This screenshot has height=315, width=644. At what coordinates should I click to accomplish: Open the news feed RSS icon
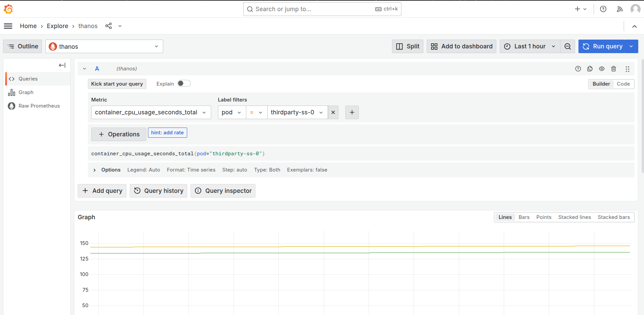coord(620,9)
